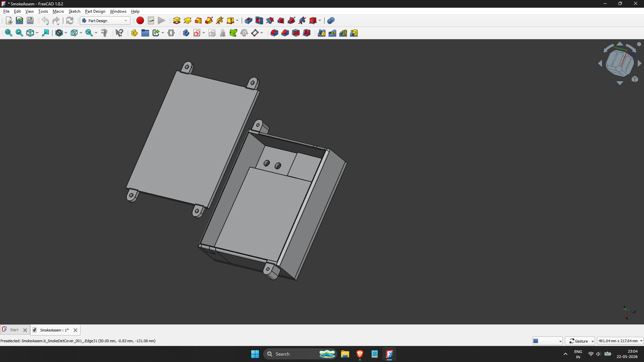Image resolution: width=644 pixels, height=362 pixels.
Task: Select the Groove tool
Action: pos(270,21)
